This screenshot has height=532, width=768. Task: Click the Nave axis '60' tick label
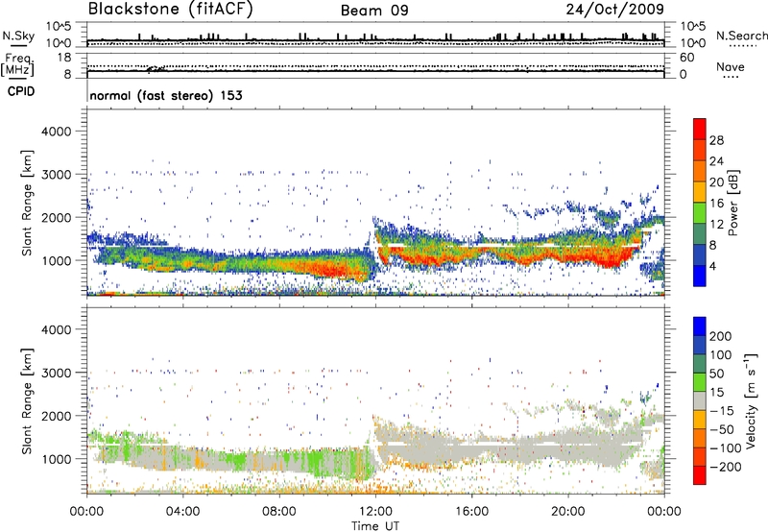click(x=686, y=58)
